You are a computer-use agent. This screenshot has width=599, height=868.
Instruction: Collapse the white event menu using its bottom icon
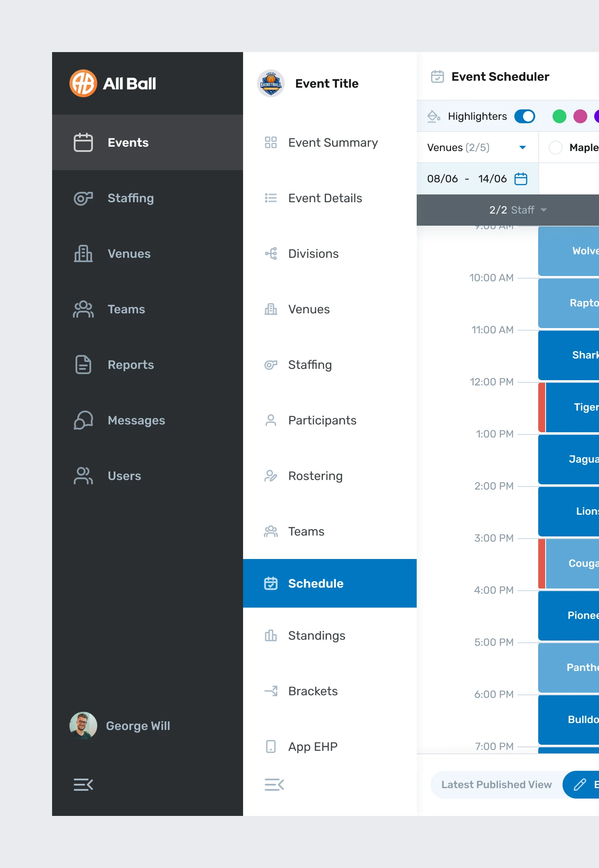tap(274, 785)
